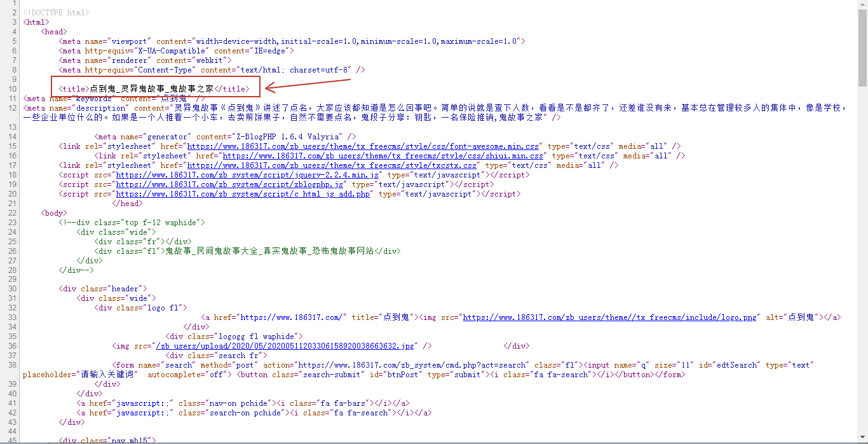Follow the txcstx.css stylesheet URL
The width and height of the screenshot is (868, 444).
(332, 165)
